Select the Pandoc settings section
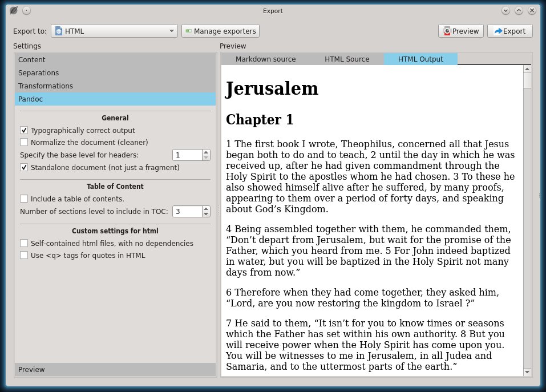 (115, 99)
